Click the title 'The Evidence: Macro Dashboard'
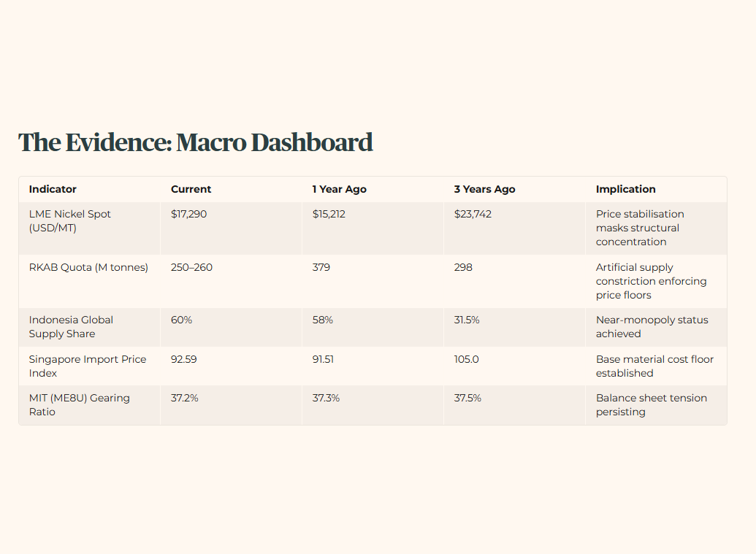Screen dimensions: 756x554 pos(195,142)
